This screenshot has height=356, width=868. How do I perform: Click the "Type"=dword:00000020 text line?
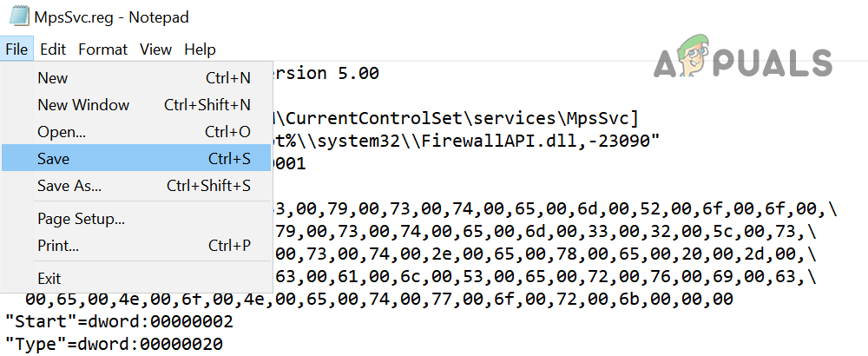click(x=114, y=344)
